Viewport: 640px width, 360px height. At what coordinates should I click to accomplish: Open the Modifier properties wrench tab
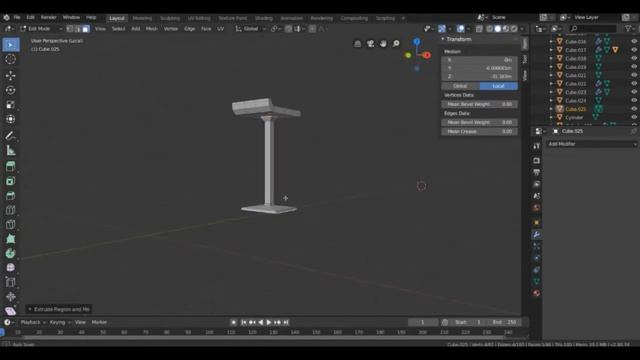536,234
